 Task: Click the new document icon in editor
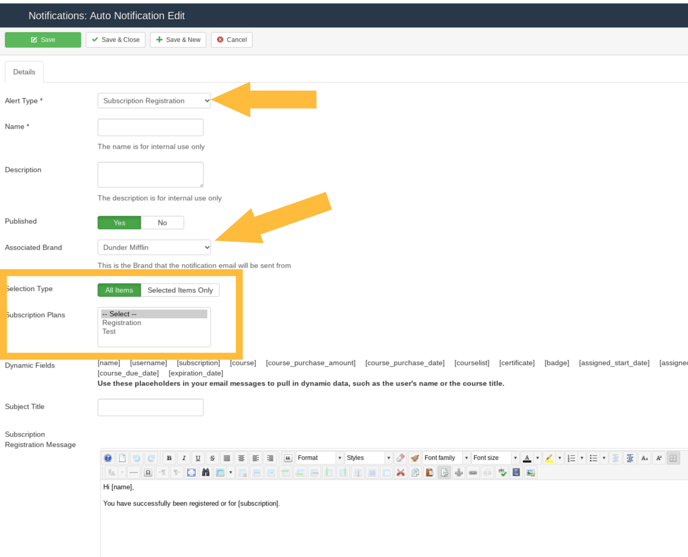[x=122, y=458]
